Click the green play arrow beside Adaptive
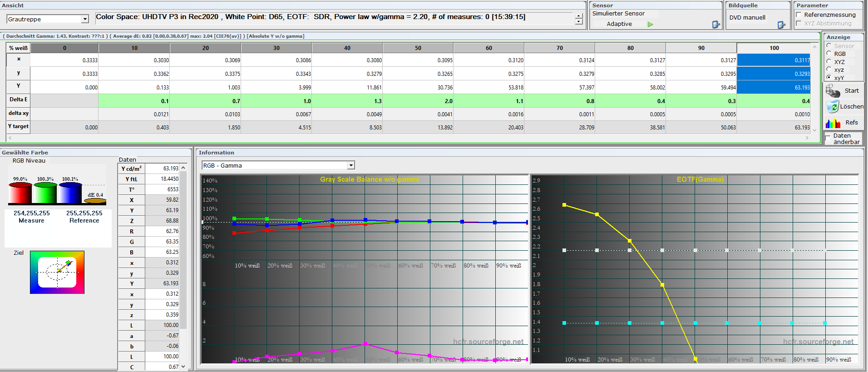This screenshot has width=868, height=372. click(650, 24)
